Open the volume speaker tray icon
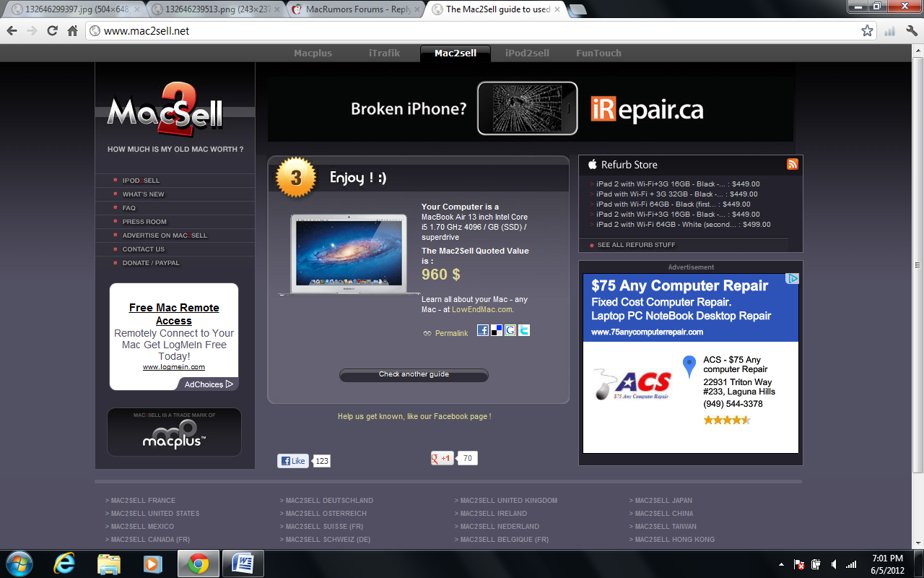Image resolution: width=924 pixels, height=578 pixels. [x=834, y=564]
